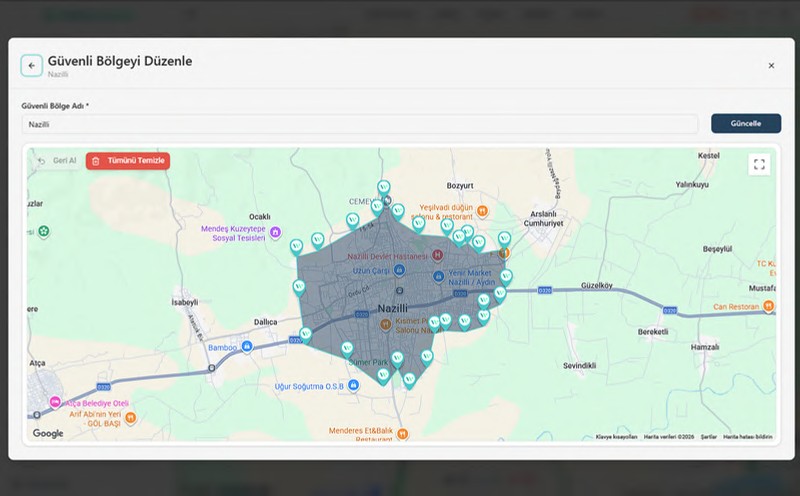This screenshot has height=496, width=800.
Task: Click Harita hatası bildirin link
Action: click(747, 437)
